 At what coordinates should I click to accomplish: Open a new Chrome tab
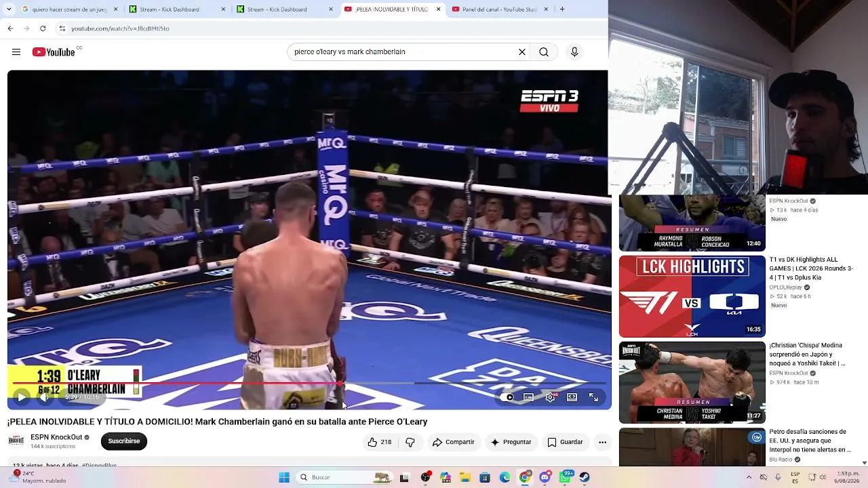pyautogui.click(x=562, y=9)
